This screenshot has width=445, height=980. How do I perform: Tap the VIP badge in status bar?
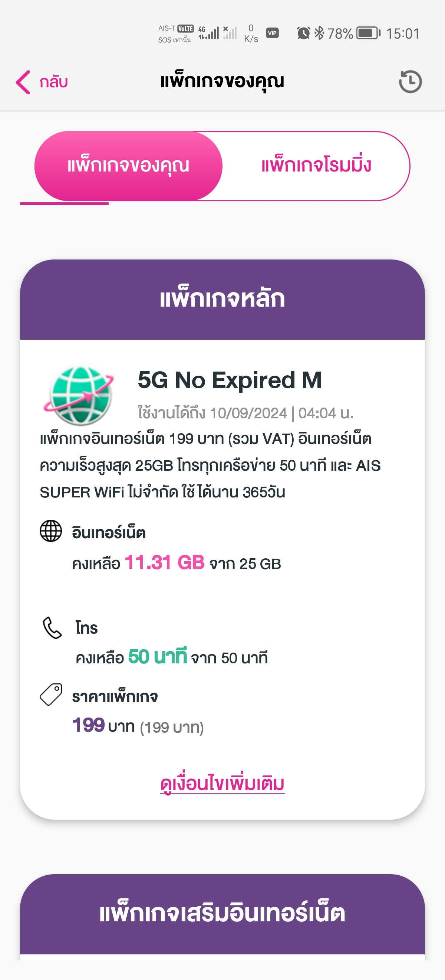click(272, 33)
